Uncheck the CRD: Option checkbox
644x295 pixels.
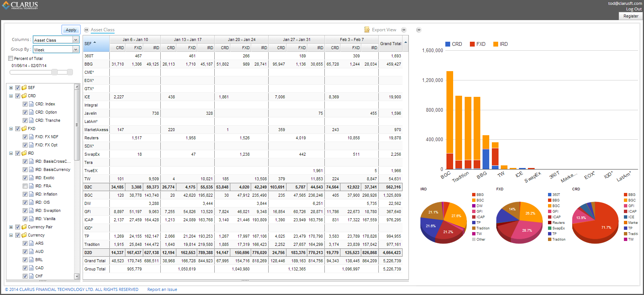point(25,112)
